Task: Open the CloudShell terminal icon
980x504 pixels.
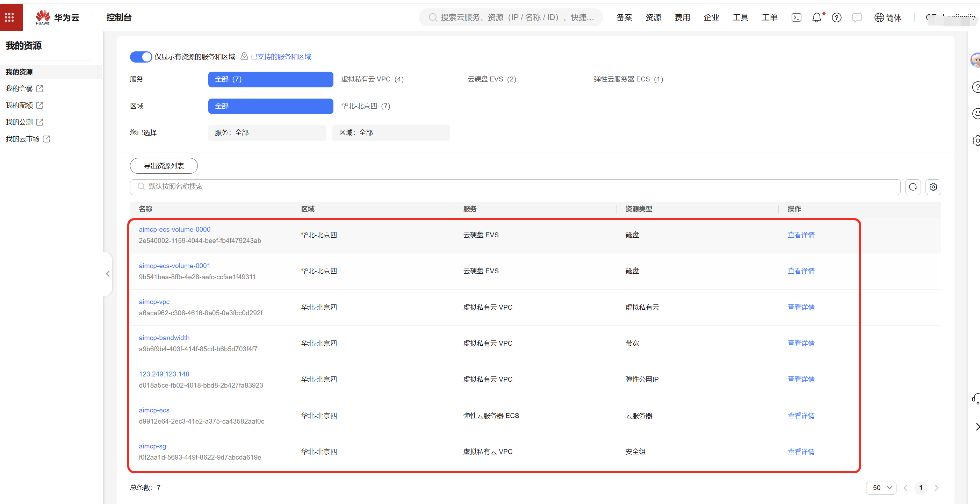Action: [x=796, y=17]
